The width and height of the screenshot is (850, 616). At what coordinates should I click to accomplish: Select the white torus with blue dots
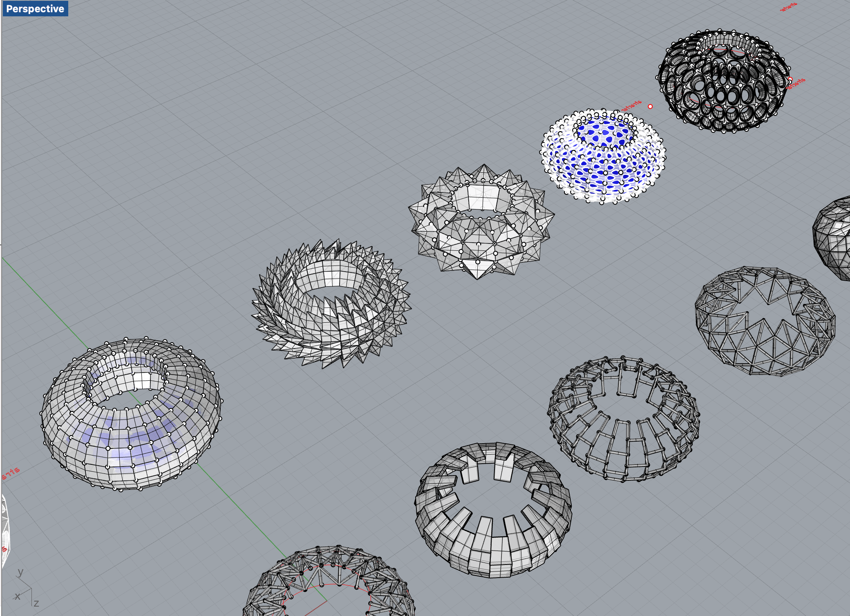(603, 172)
